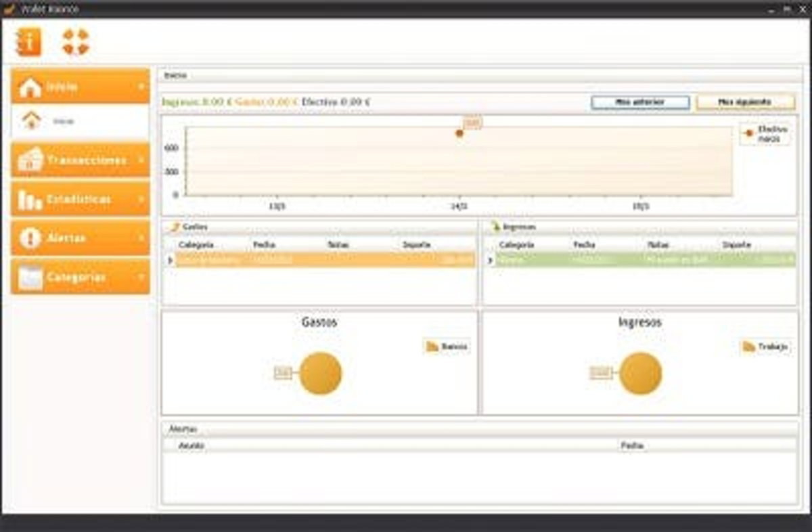Select the orange highlighted row in Gastos table
Viewport: 812px width, 532px height.
coord(325,260)
